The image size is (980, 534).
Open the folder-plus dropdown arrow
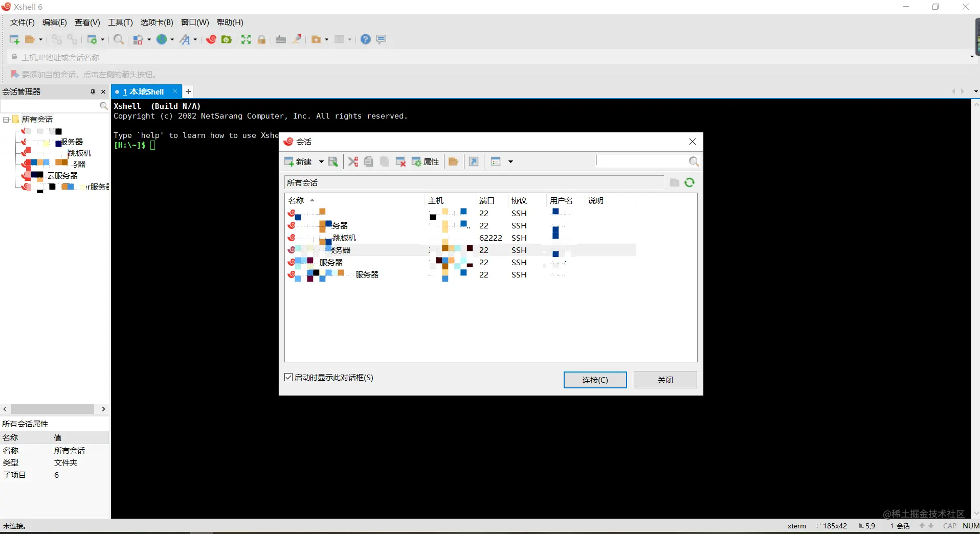[326, 39]
